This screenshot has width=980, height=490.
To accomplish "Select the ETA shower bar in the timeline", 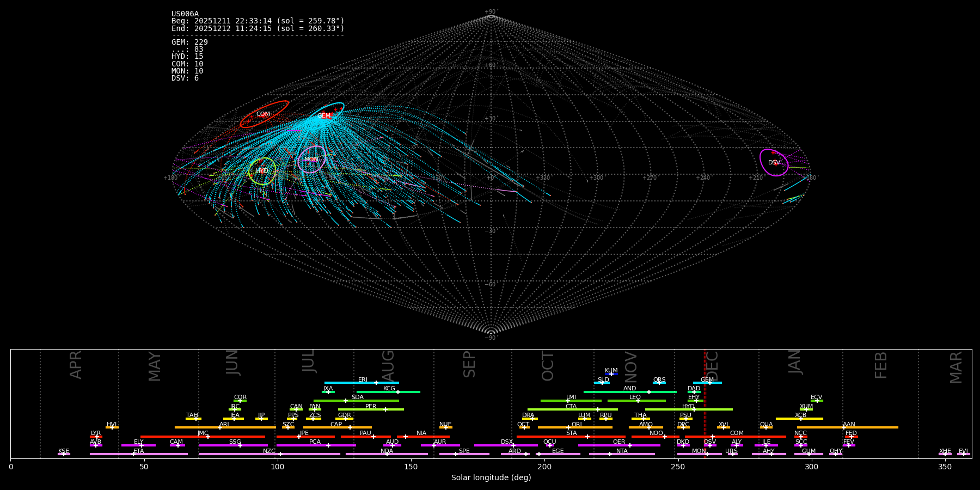I will pyautogui.click(x=139, y=454).
